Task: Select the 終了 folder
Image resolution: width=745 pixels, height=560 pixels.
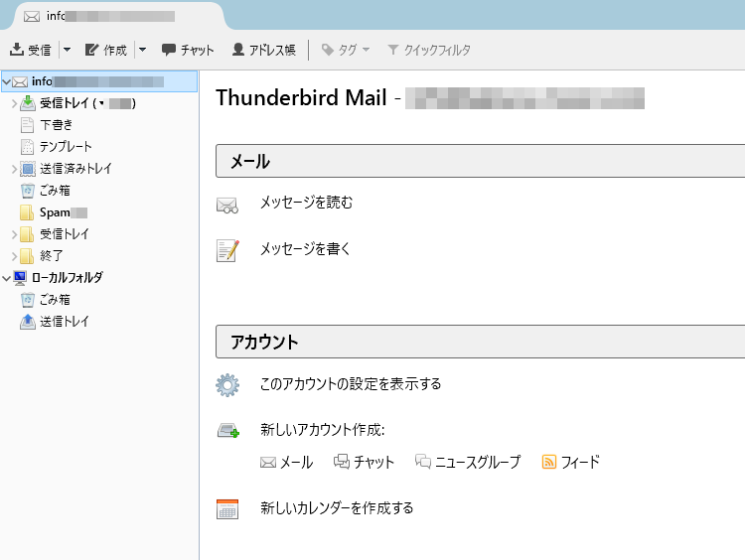Action: 52,256
